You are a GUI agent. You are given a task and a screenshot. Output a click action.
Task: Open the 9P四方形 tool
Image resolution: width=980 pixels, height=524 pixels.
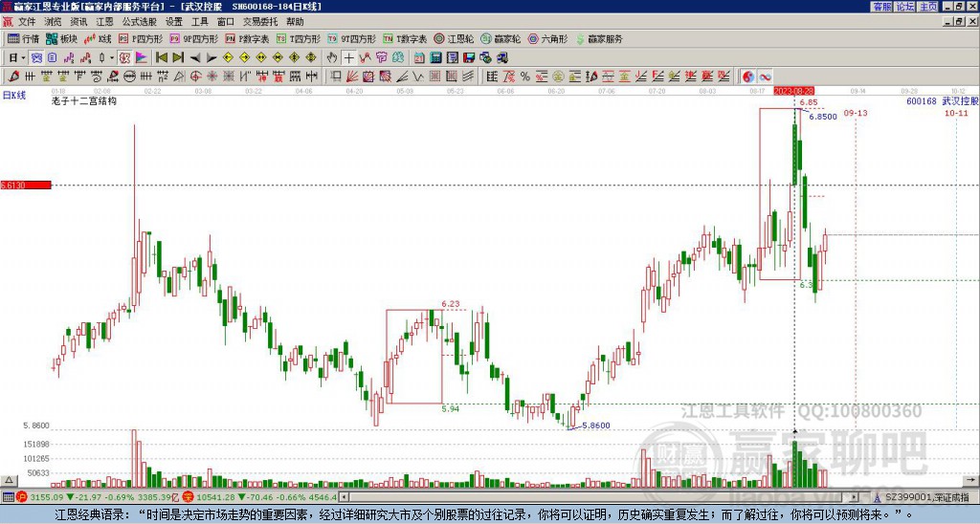coord(193,38)
